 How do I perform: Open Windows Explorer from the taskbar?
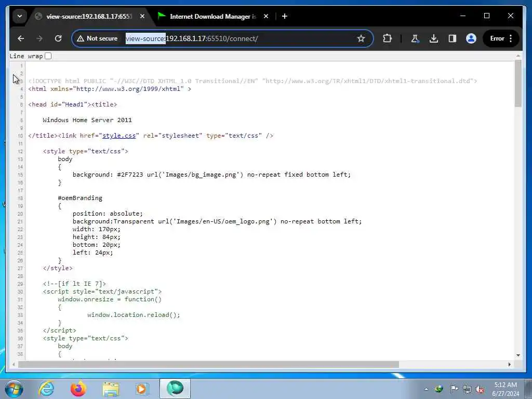point(111,389)
